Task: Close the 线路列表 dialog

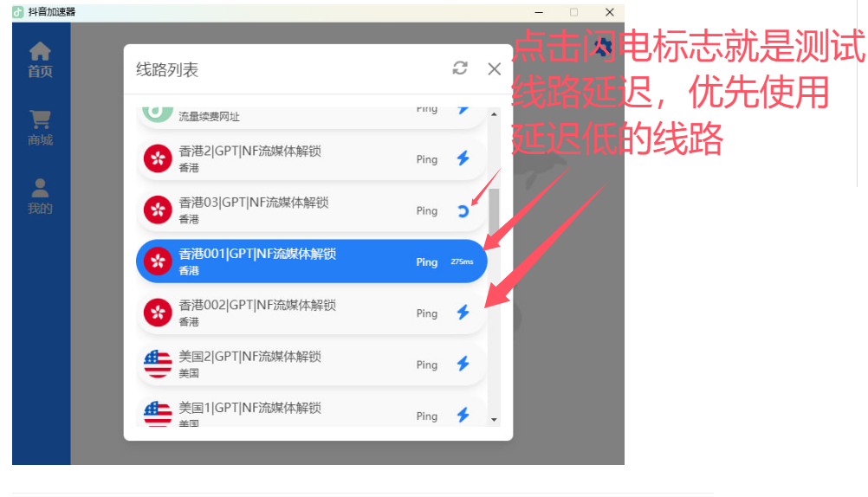Action: click(x=495, y=68)
